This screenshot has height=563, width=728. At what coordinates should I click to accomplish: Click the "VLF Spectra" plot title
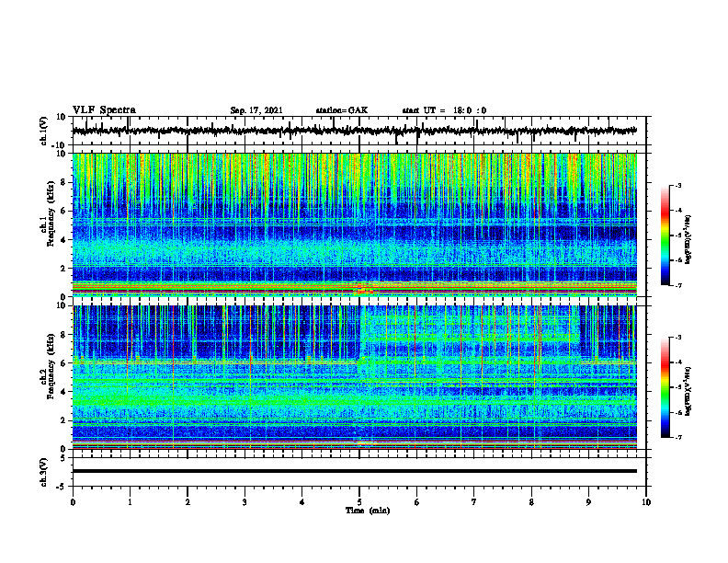pos(104,110)
